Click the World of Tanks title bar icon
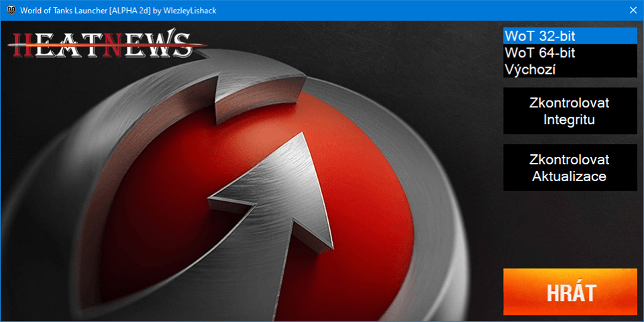This screenshot has height=322, width=644. (11, 10)
